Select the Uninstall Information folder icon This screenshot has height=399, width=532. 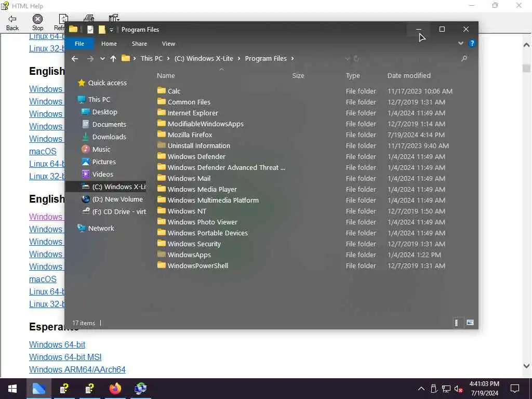tap(162, 145)
